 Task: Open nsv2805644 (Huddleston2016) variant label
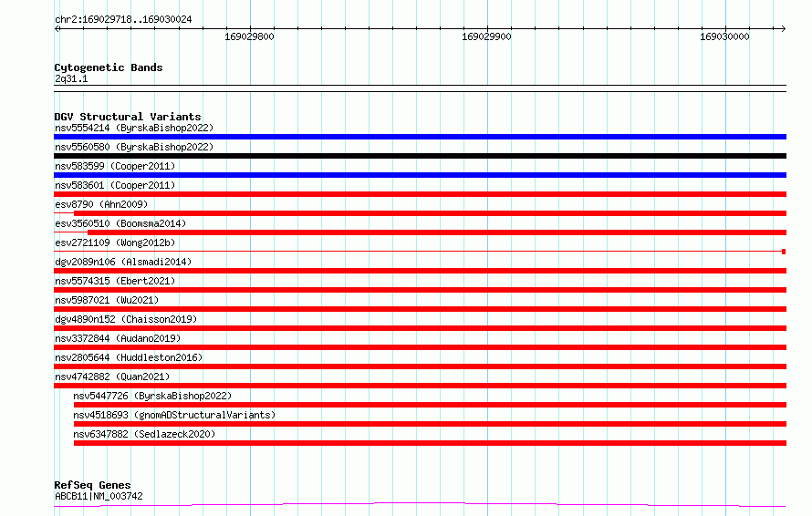[x=129, y=357]
